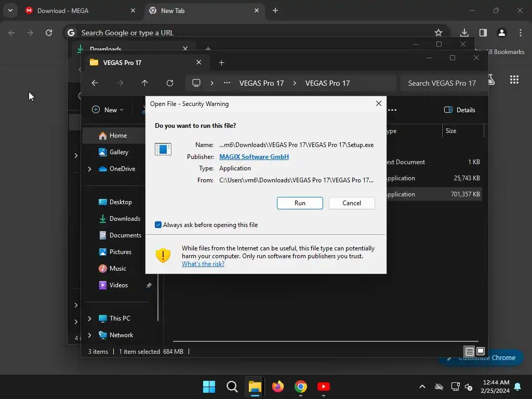Show hidden system tray icons

(x=422, y=387)
